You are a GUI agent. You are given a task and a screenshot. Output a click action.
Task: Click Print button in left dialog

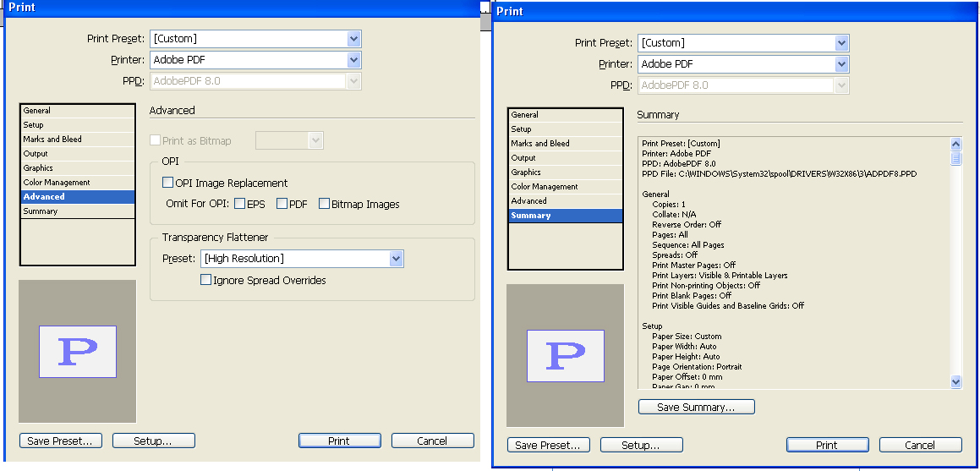(x=339, y=441)
